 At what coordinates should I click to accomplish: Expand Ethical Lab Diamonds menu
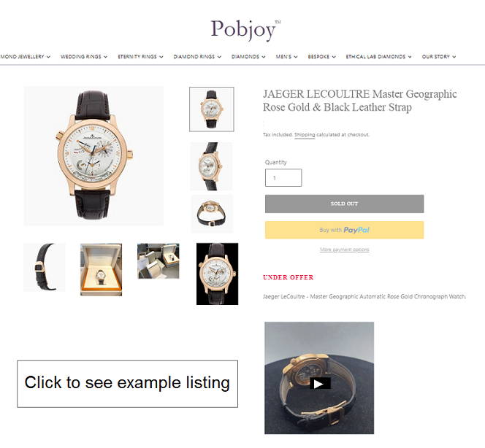coord(378,56)
